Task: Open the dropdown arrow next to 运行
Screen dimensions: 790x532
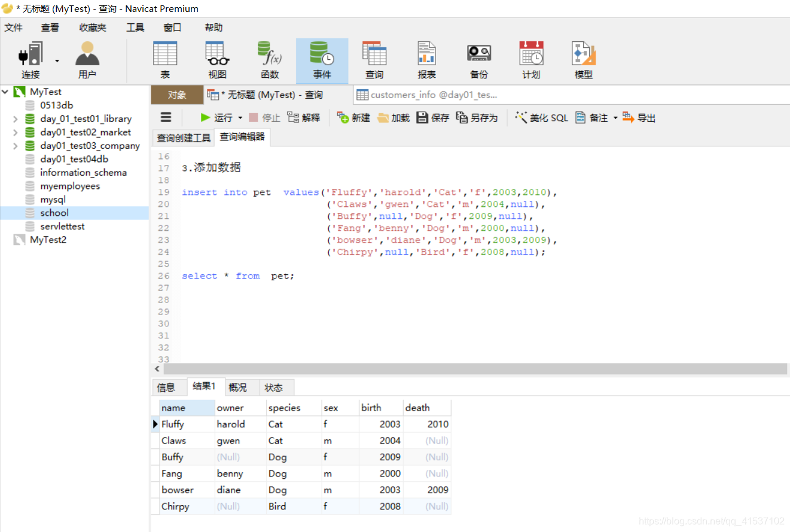Action: (240, 118)
